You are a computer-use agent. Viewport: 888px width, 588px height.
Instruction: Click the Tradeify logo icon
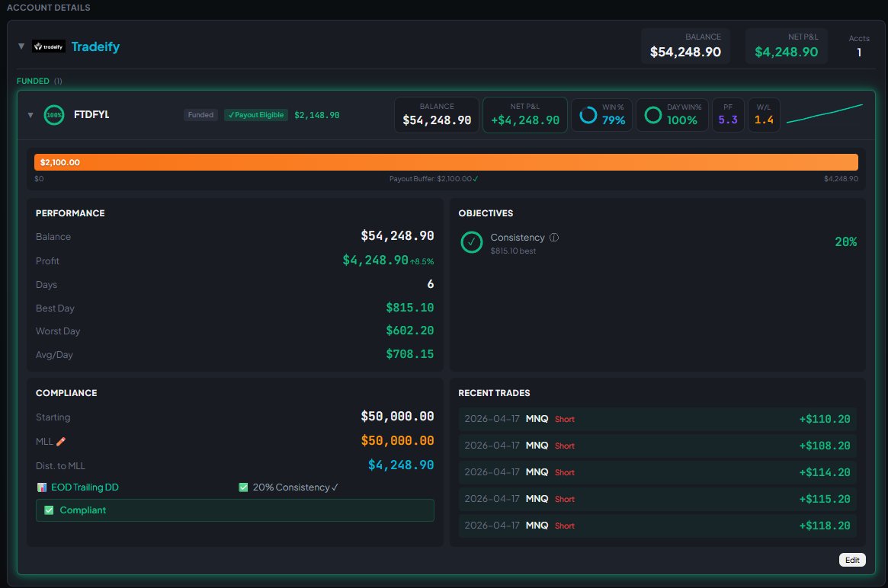pos(49,46)
